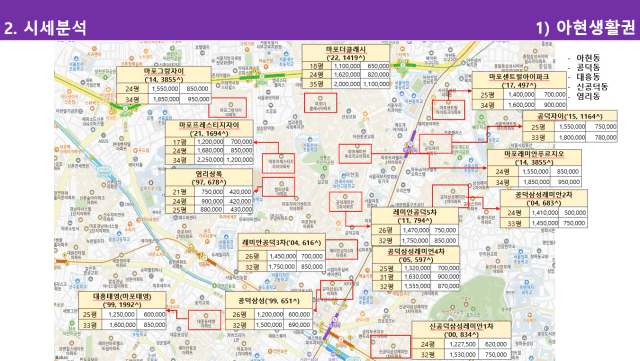Viewport: 640px width, 361px height.
Task: Click the '마포그랑자이' table header
Action: (x=164, y=75)
